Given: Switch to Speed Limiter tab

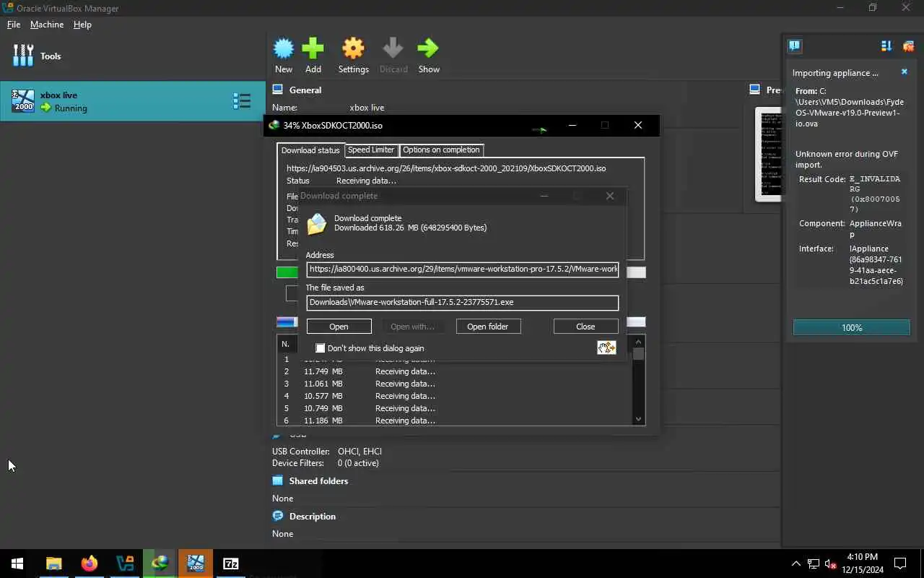Looking at the screenshot, I should point(371,150).
